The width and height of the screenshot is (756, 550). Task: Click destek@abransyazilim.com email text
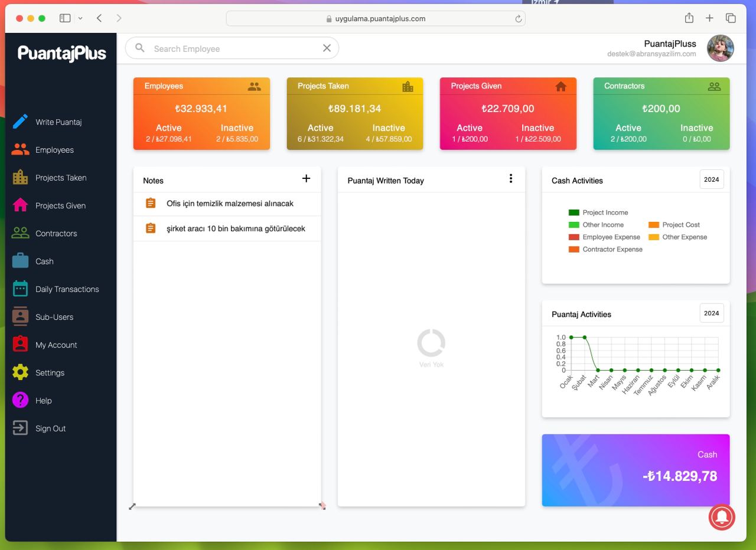coord(651,54)
